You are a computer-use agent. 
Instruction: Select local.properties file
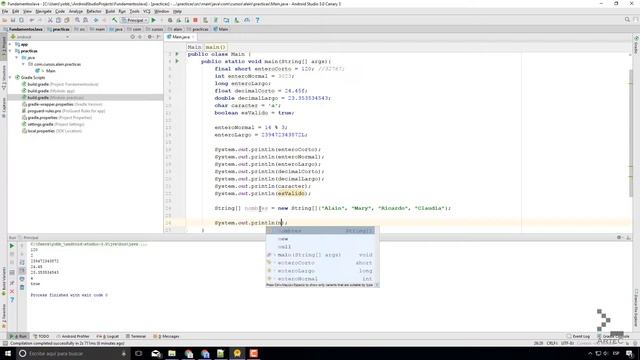52,131
